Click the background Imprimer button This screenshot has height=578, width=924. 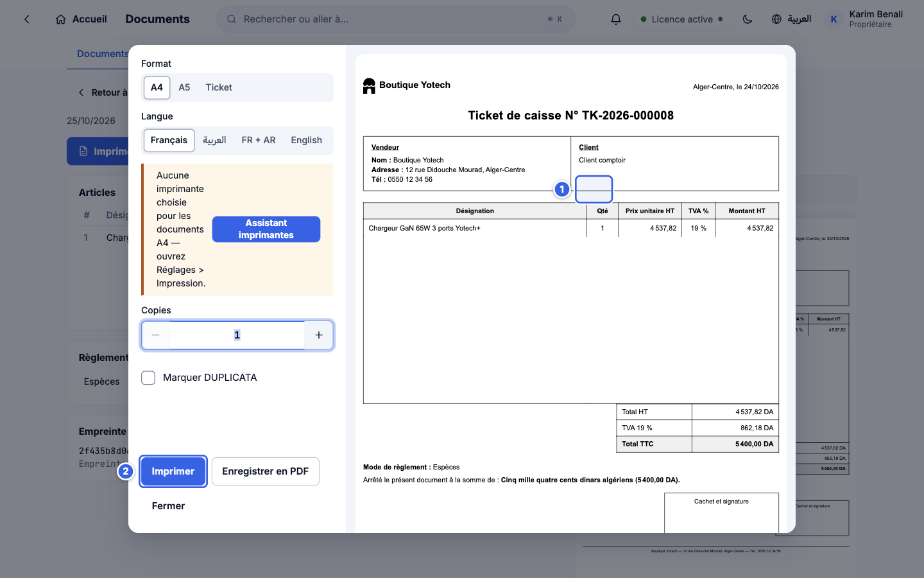point(98,152)
